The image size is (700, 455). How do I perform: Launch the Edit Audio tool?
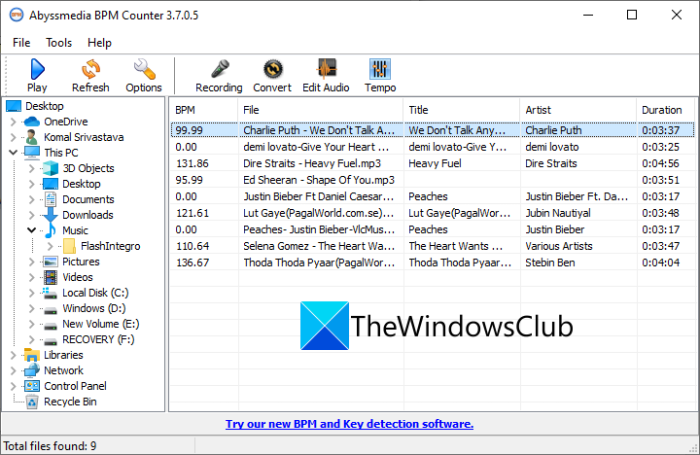326,69
